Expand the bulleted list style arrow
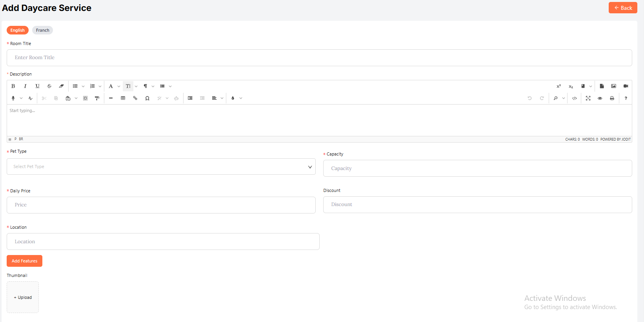 [83, 86]
